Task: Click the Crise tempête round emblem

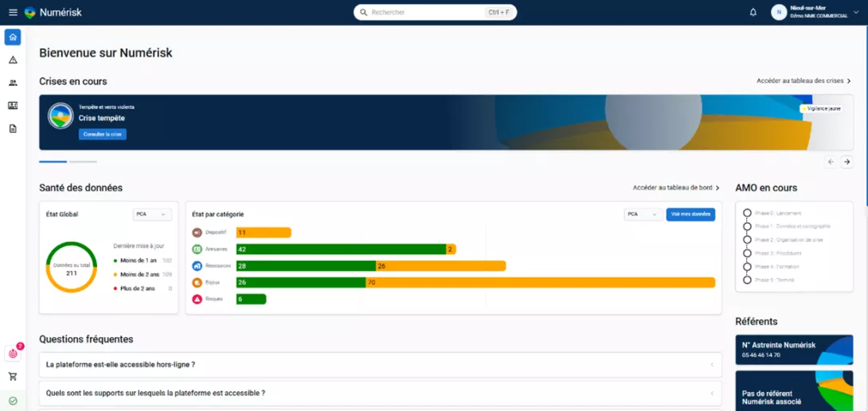Action: (x=61, y=115)
